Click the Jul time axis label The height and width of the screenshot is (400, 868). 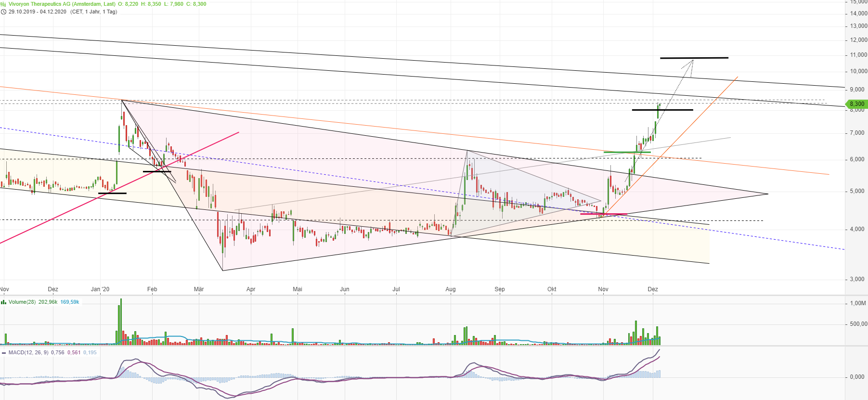396,289
